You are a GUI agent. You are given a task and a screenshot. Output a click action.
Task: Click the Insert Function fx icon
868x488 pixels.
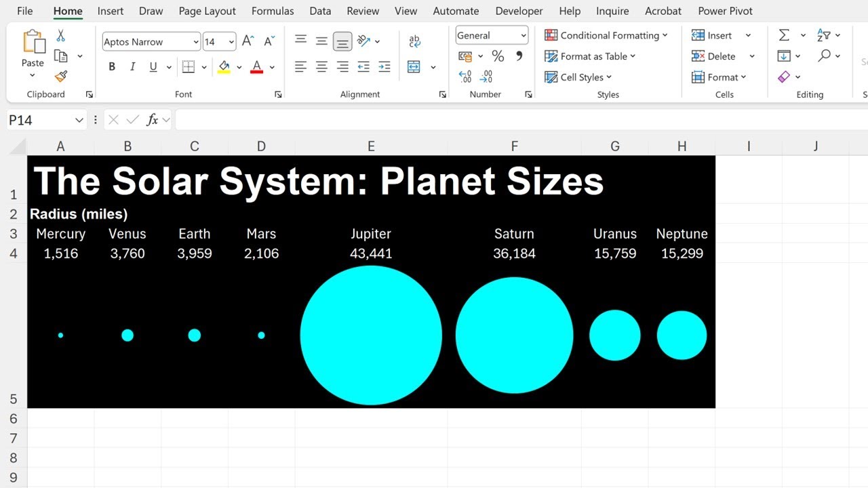[x=153, y=120]
